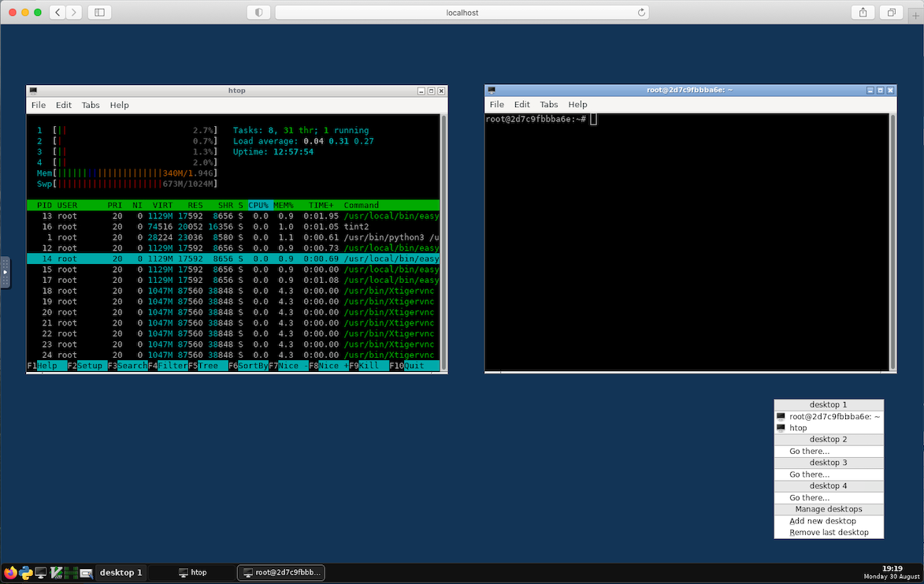
Task: Open Tabs menu in htop window
Action: point(90,105)
